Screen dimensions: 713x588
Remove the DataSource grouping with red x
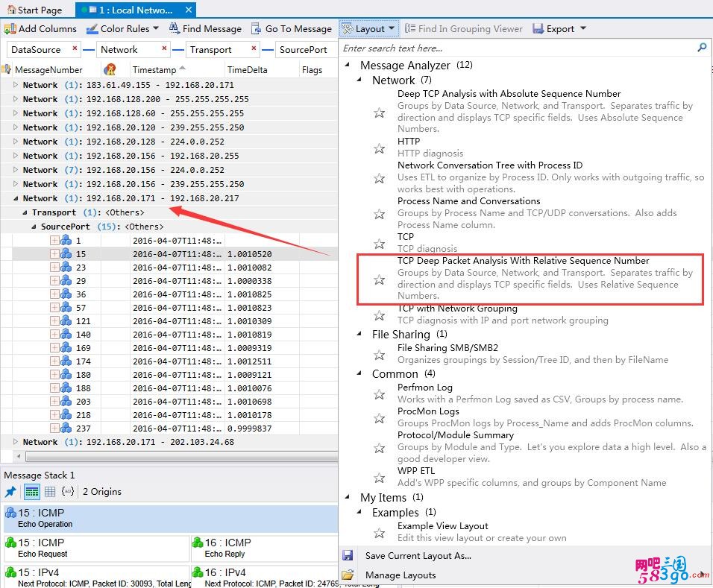click(75, 49)
